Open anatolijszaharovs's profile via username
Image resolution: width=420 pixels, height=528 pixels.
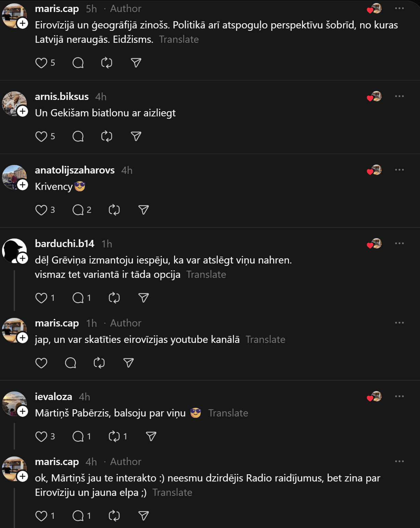coord(75,170)
